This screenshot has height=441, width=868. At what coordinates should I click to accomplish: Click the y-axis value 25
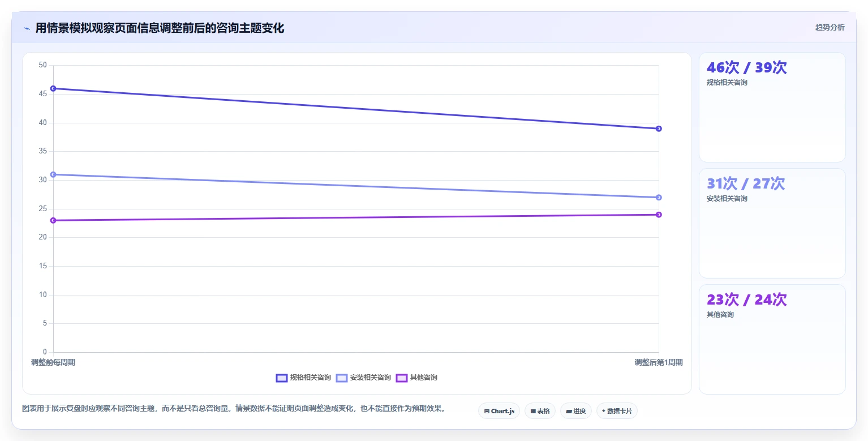point(43,209)
